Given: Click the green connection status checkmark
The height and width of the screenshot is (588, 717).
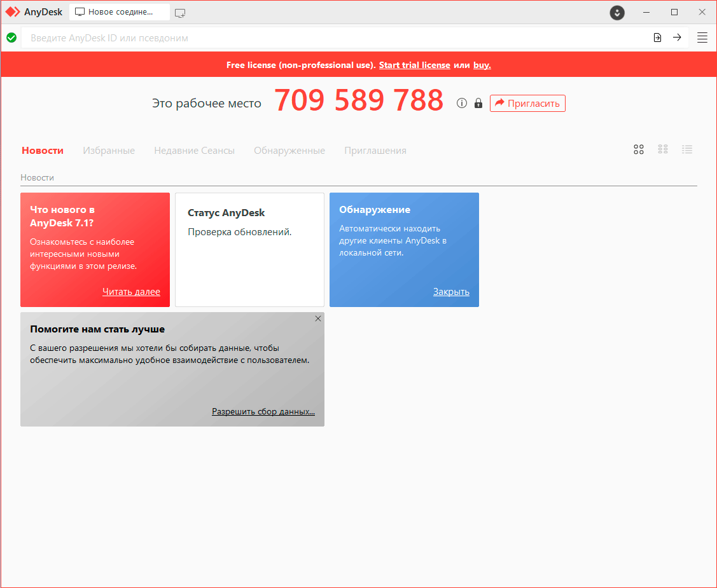Looking at the screenshot, I should click(11, 38).
